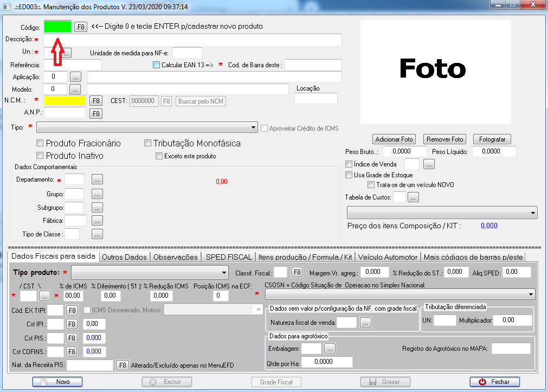Check the Produto Inativo option
This screenshot has width=548, height=392.
tap(40, 156)
